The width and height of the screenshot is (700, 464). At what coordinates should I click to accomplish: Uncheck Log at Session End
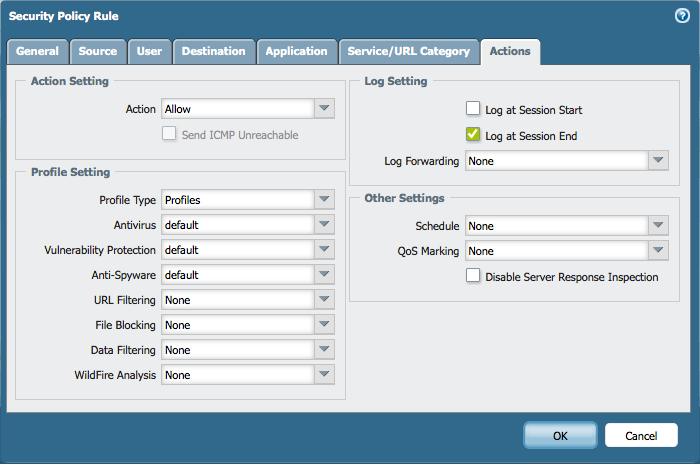473,135
